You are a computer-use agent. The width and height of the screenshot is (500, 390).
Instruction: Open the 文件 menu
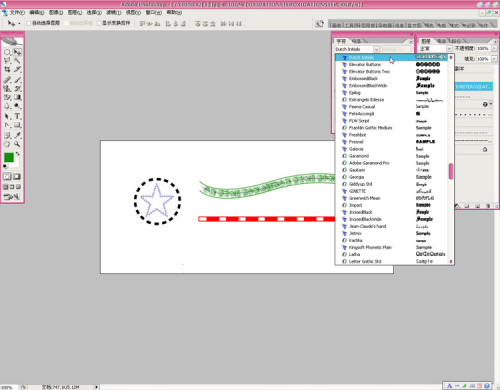[17, 12]
